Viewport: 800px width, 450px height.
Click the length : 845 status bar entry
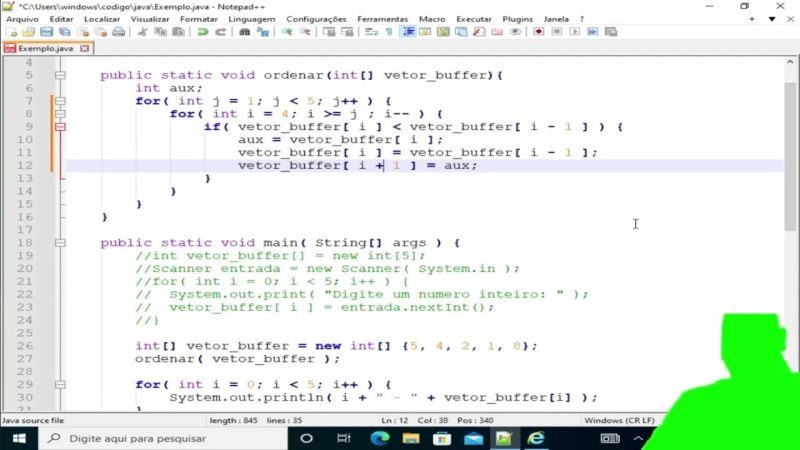[x=233, y=420]
